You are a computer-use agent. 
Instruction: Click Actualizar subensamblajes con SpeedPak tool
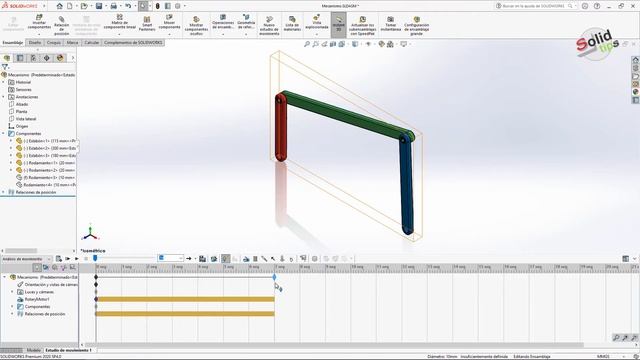point(362,26)
